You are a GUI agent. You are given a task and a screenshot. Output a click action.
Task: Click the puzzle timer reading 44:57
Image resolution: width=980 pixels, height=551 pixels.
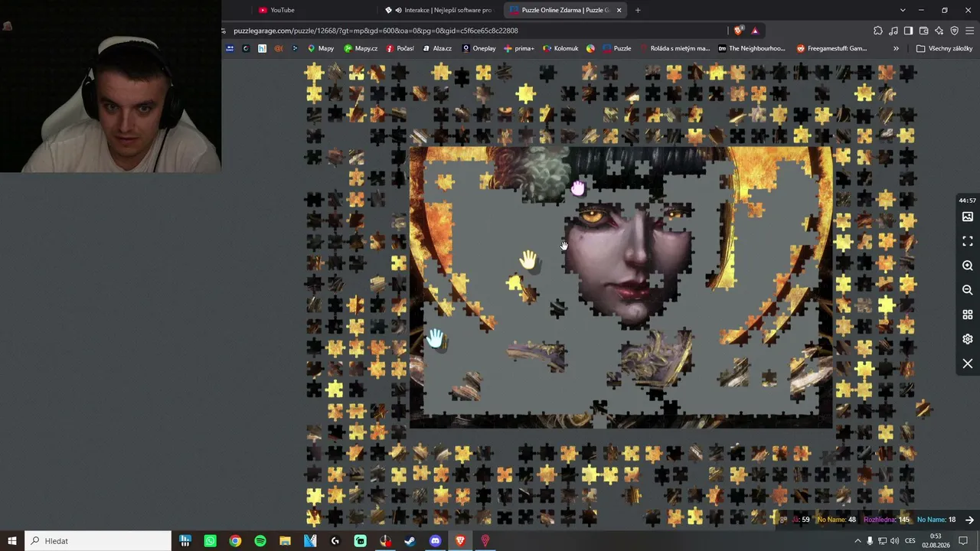968,201
